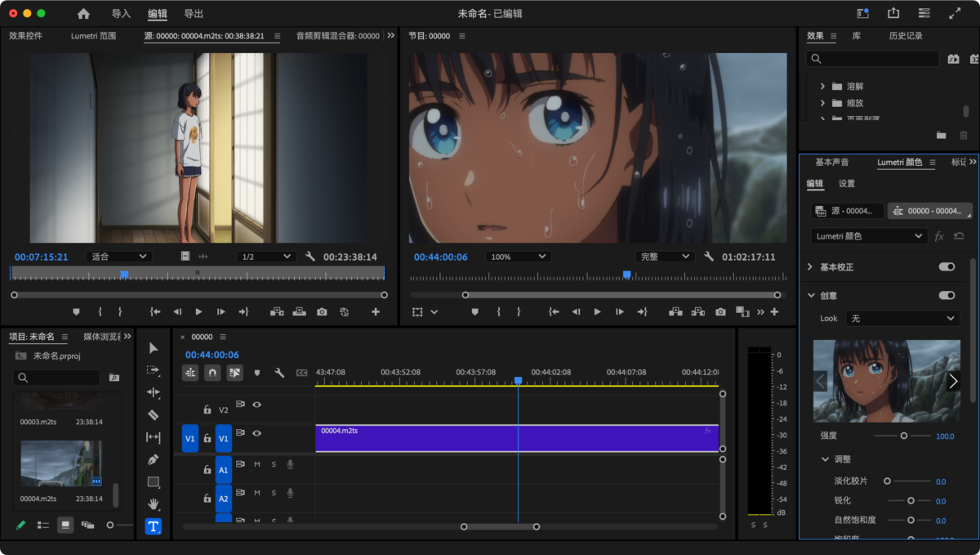The height and width of the screenshot is (555, 980).
Task: Click the Home icon in top bar
Action: 83,14
